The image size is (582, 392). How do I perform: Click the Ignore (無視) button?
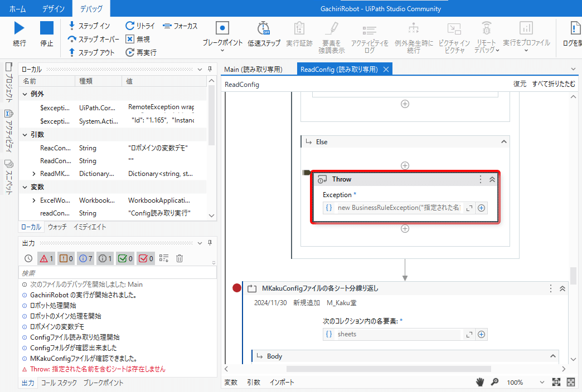[x=138, y=39]
